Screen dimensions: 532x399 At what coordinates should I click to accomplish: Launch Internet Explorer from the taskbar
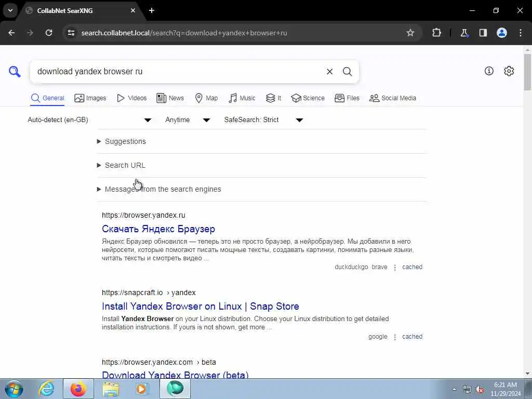click(x=46, y=389)
